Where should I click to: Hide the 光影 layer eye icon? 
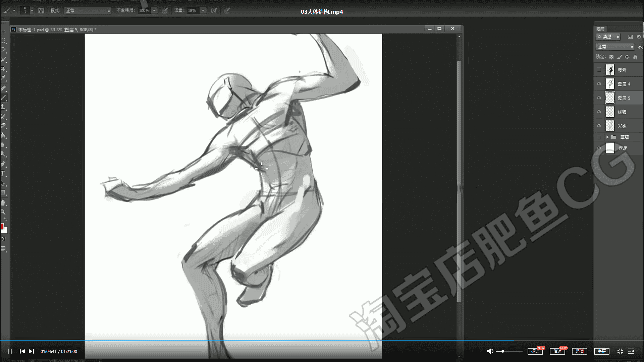599,126
